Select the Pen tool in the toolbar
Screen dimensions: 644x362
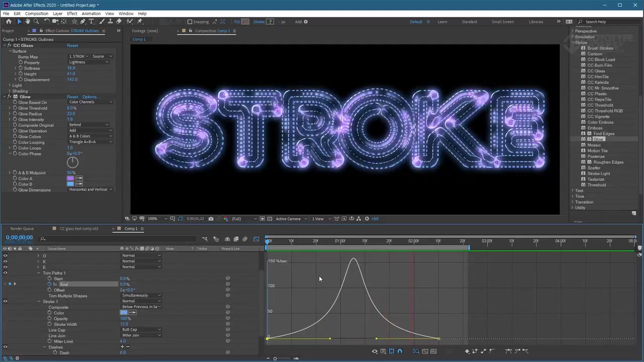tap(83, 22)
